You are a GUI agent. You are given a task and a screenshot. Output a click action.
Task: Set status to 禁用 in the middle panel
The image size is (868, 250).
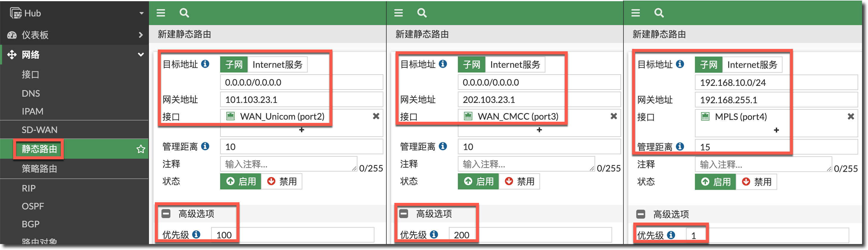[x=519, y=181]
